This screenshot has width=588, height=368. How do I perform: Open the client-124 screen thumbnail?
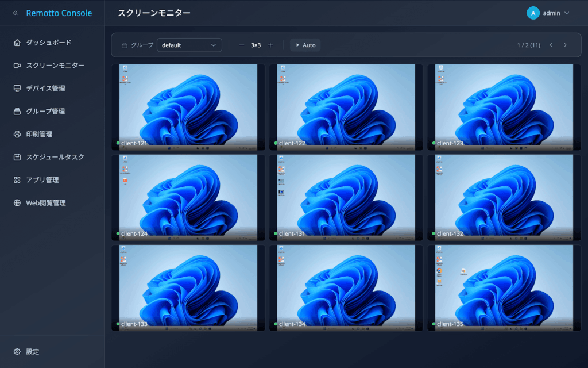188,198
